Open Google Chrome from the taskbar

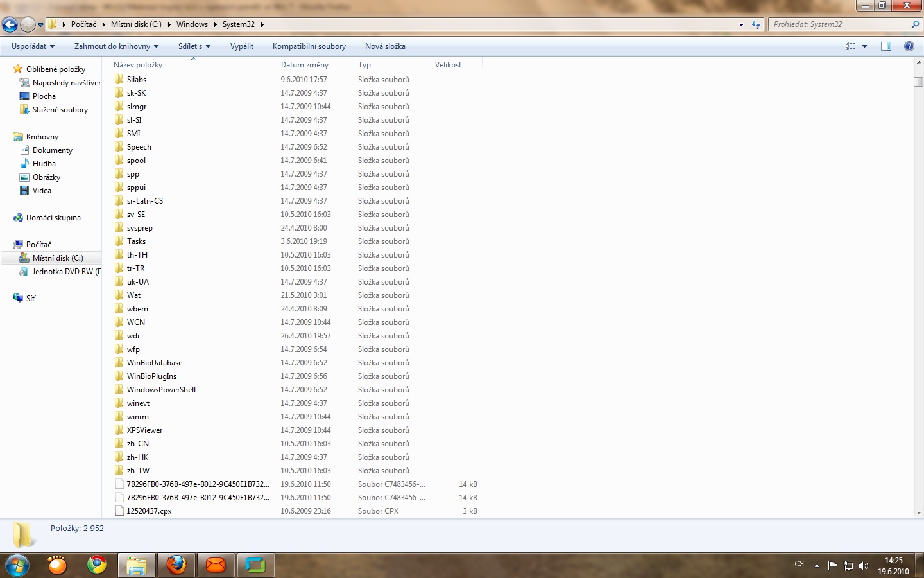[97, 565]
